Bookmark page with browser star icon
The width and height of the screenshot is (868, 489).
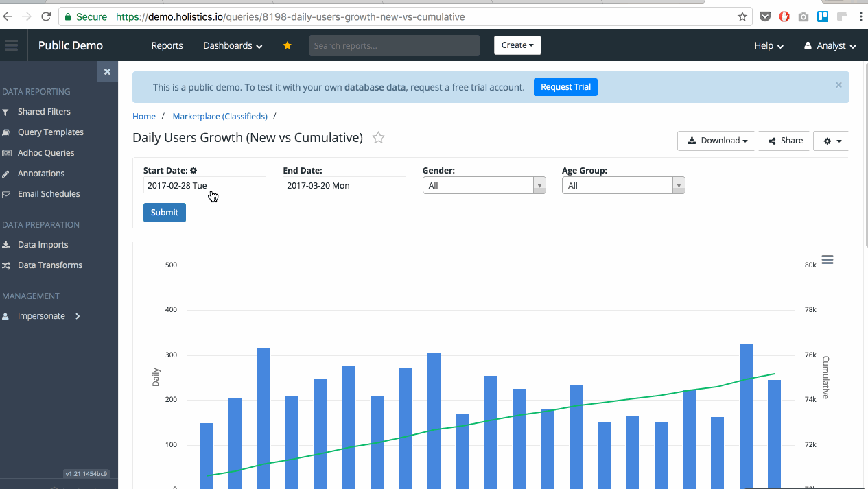pos(742,16)
